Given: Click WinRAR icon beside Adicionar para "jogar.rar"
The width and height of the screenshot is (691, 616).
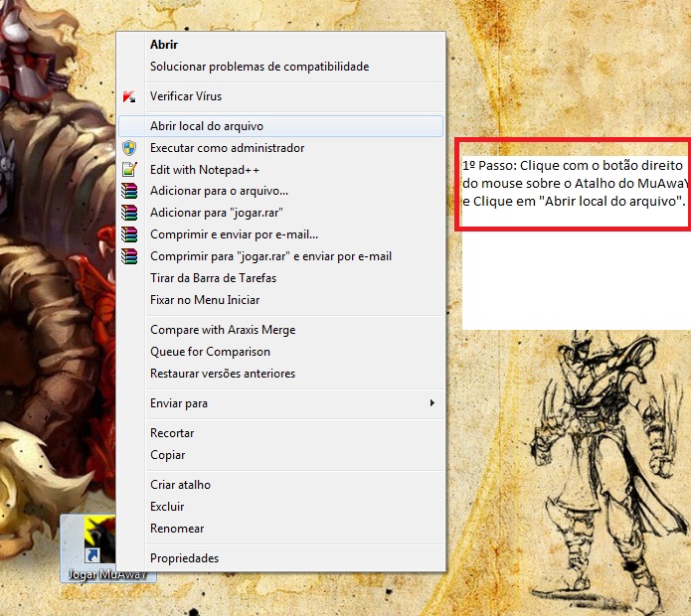Looking at the screenshot, I should [129, 213].
